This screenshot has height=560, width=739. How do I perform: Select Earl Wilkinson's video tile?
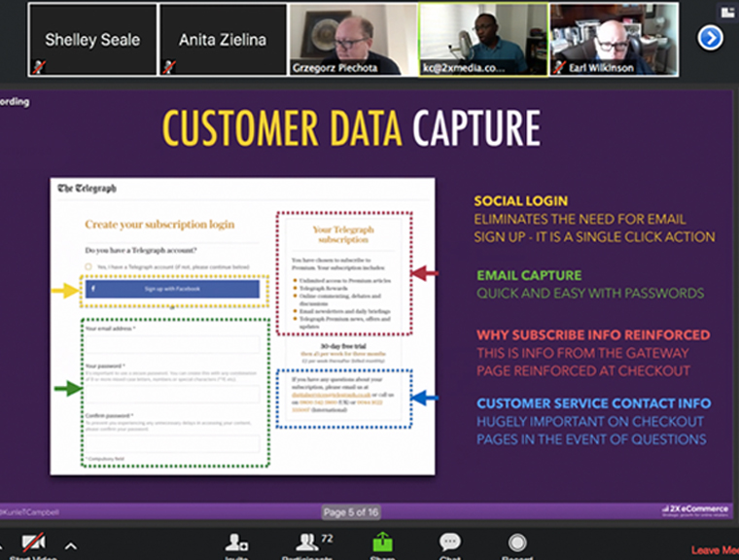(615, 39)
